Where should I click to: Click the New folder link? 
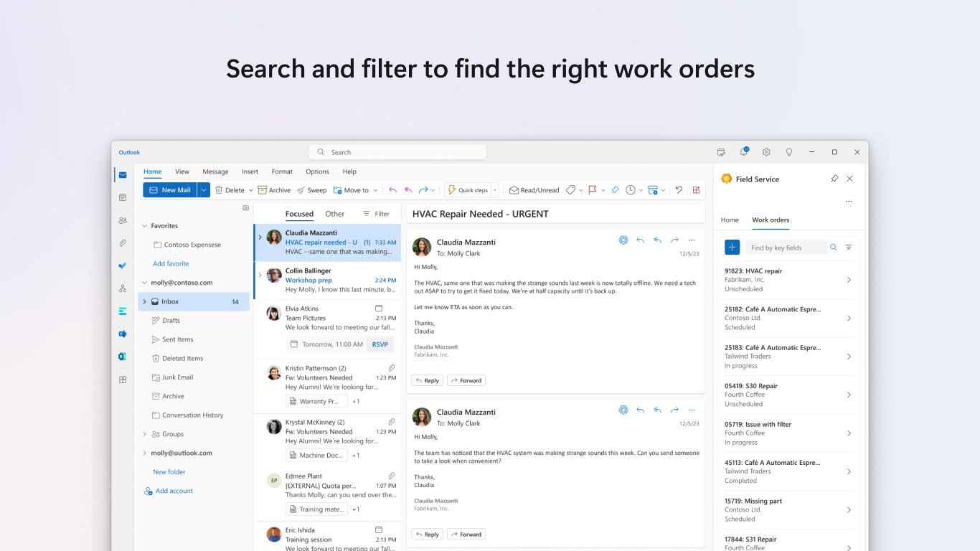point(169,472)
